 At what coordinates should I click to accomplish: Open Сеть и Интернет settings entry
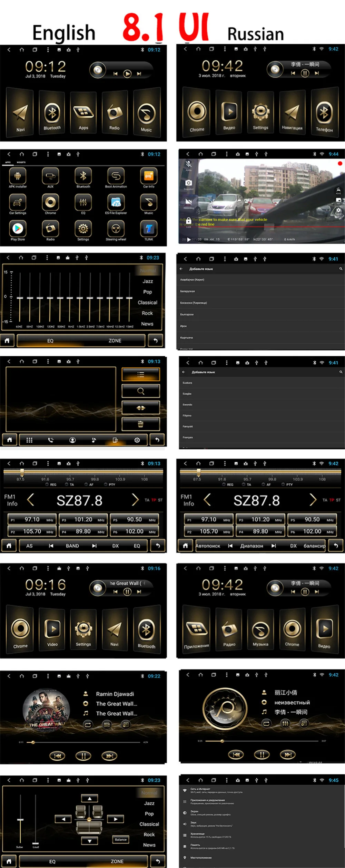pos(262,790)
